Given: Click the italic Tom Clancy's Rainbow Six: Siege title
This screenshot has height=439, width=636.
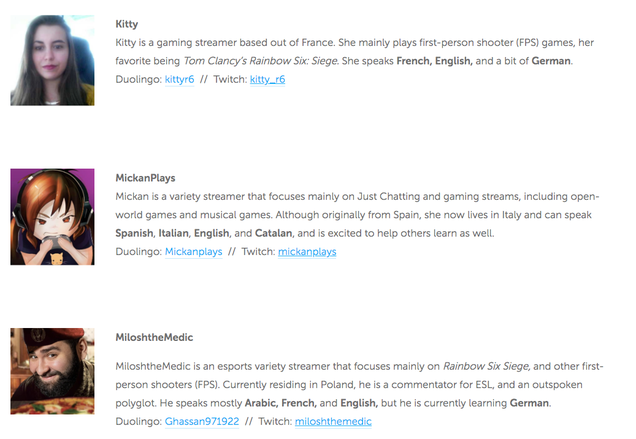Looking at the screenshot, I should point(260,61).
